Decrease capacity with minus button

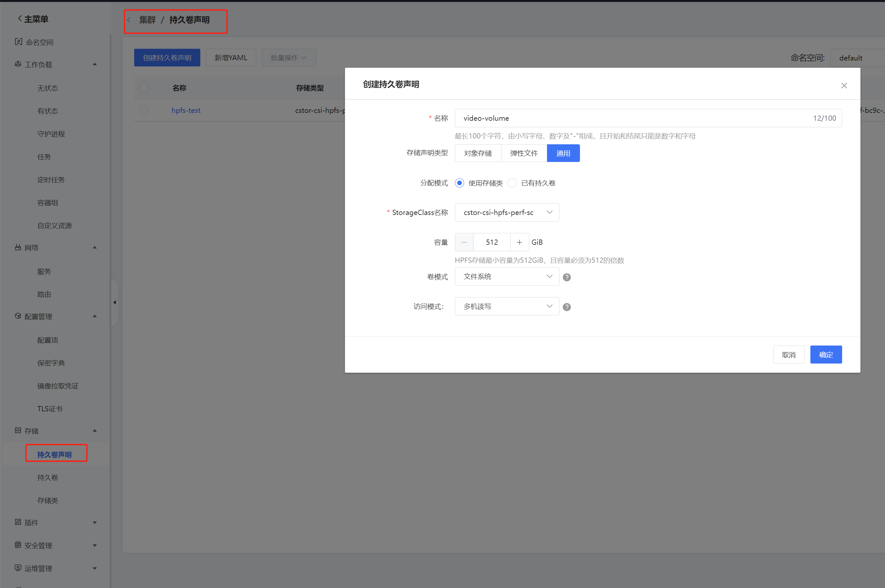click(464, 242)
